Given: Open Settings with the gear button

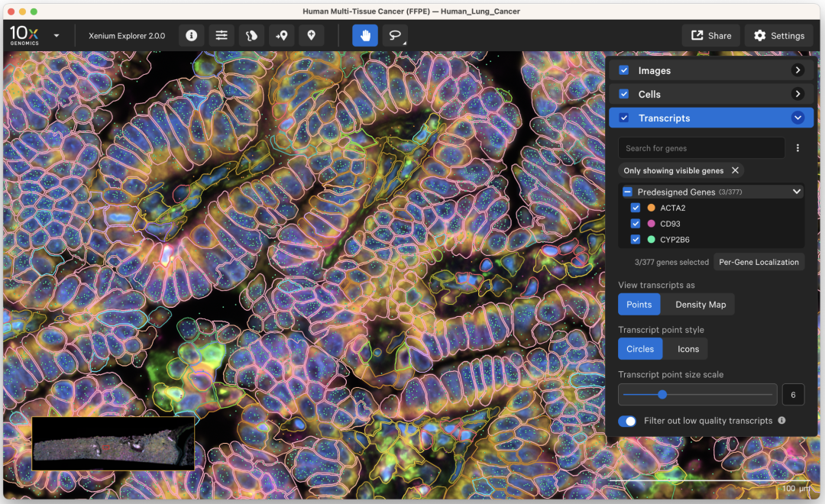Looking at the screenshot, I should pos(778,35).
